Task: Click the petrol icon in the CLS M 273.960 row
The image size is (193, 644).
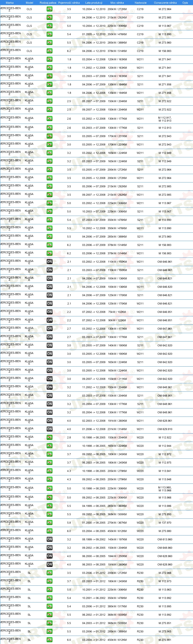Action: pyautogui.click(x=50, y=43)
